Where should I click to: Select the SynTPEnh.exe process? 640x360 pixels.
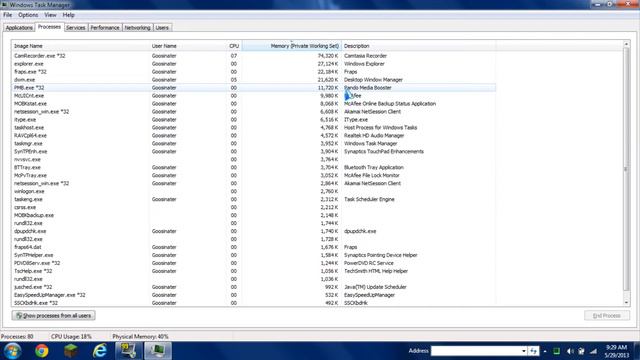click(x=254, y=151)
